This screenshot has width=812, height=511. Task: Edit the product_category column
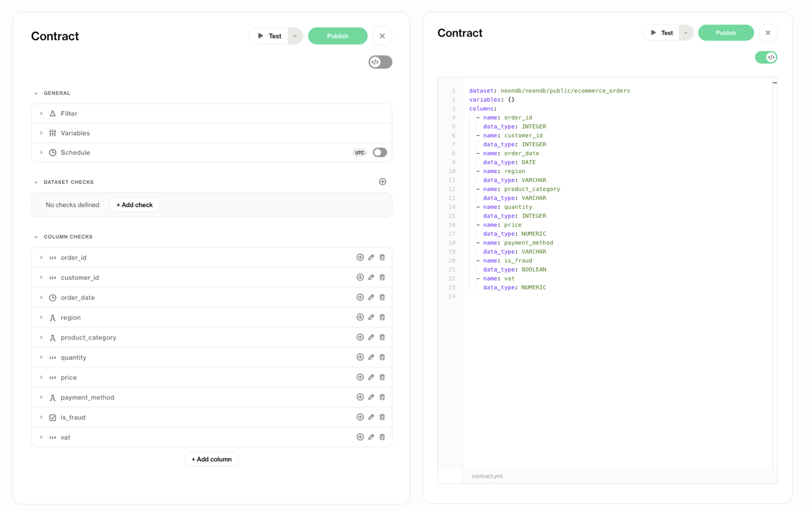(x=371, y=337)
